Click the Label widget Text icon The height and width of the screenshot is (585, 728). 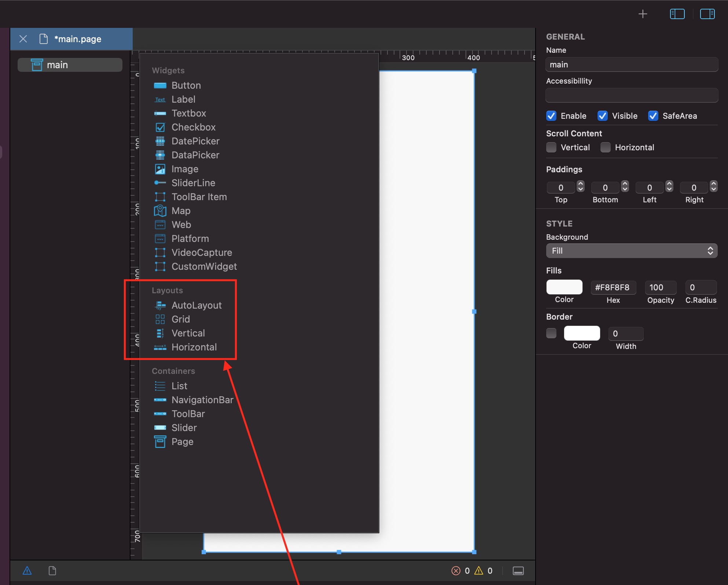pyautogui.click(x=160, y=99)
